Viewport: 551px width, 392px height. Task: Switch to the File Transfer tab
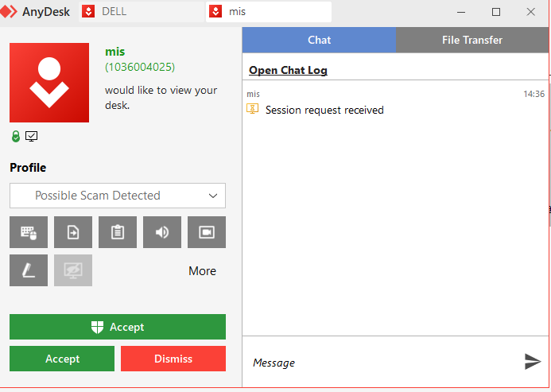[x=472, y=40]
